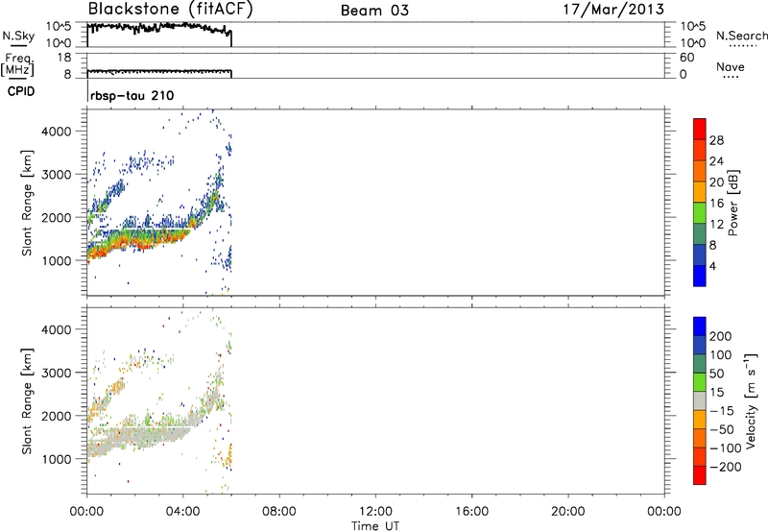Click the 'Velocity [m s-1]' color bar label
The width and height of the screenshot is (768, 532).
(x=750, y=401)
